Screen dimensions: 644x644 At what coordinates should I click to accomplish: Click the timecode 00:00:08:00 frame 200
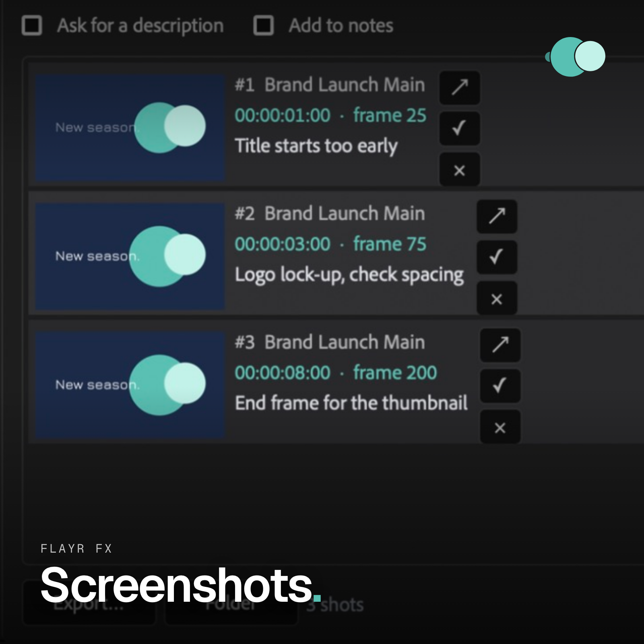click(x=336, y=373)
